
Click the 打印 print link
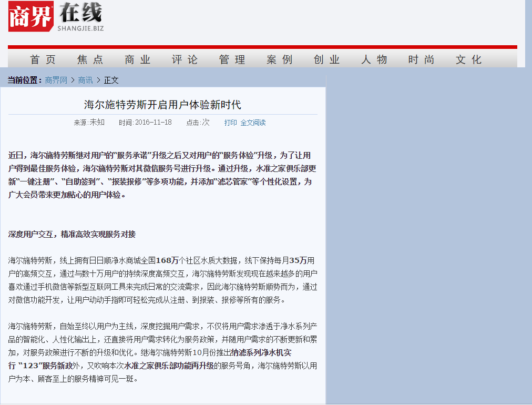point(230,123)
